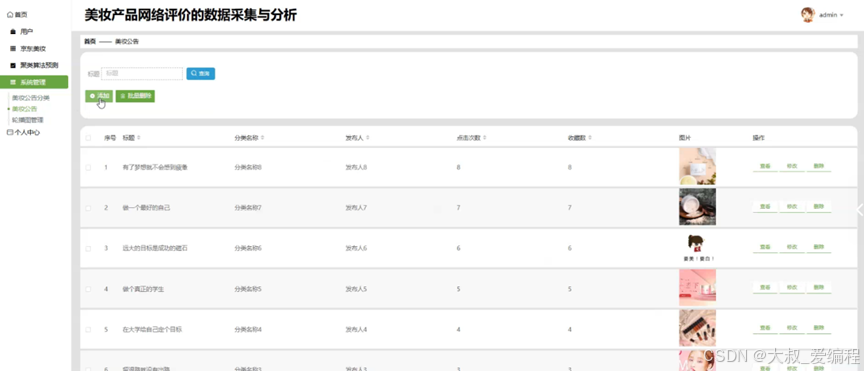Image resolution: width=864 pixels, height=371 pixels.
Task: Click into the 标题 search input field
Action: click(142, 73)
